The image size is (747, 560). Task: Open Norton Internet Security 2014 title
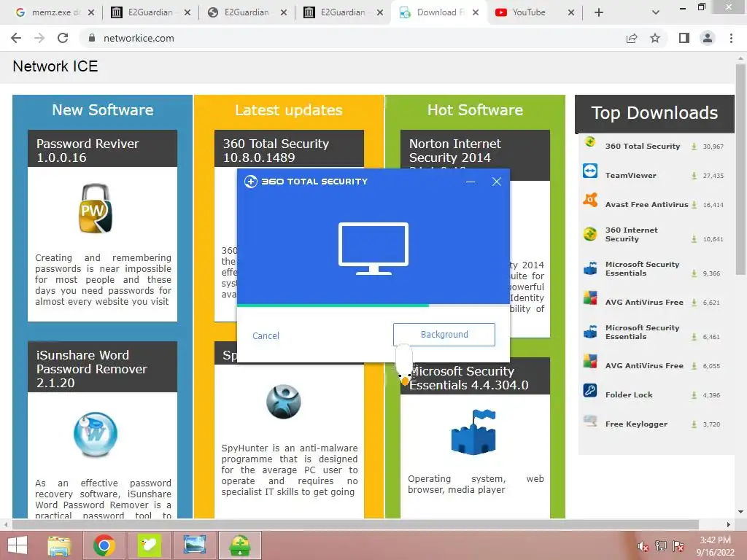point(455,150)
